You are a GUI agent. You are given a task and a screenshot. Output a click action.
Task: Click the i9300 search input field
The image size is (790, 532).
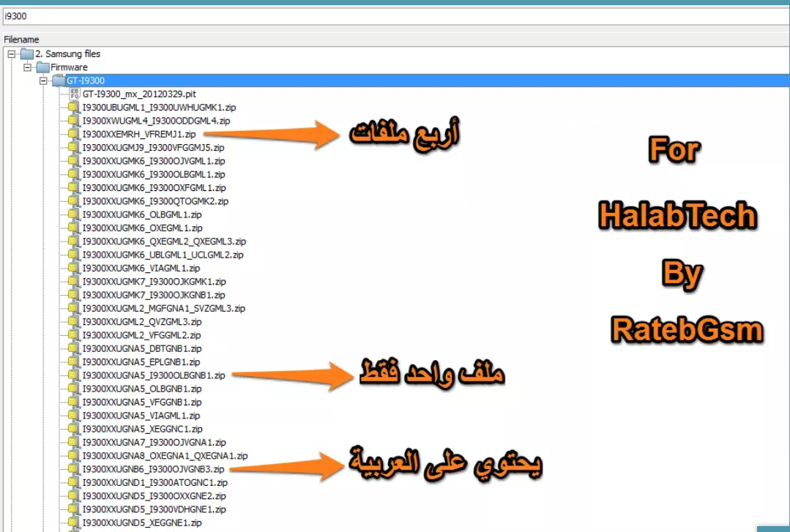click(x=395, y=16)
